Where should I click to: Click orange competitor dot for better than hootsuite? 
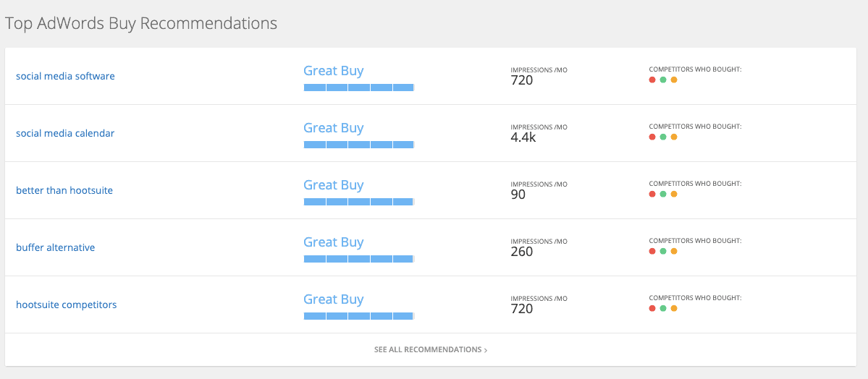pyautogui.click(x=674, y=194)
